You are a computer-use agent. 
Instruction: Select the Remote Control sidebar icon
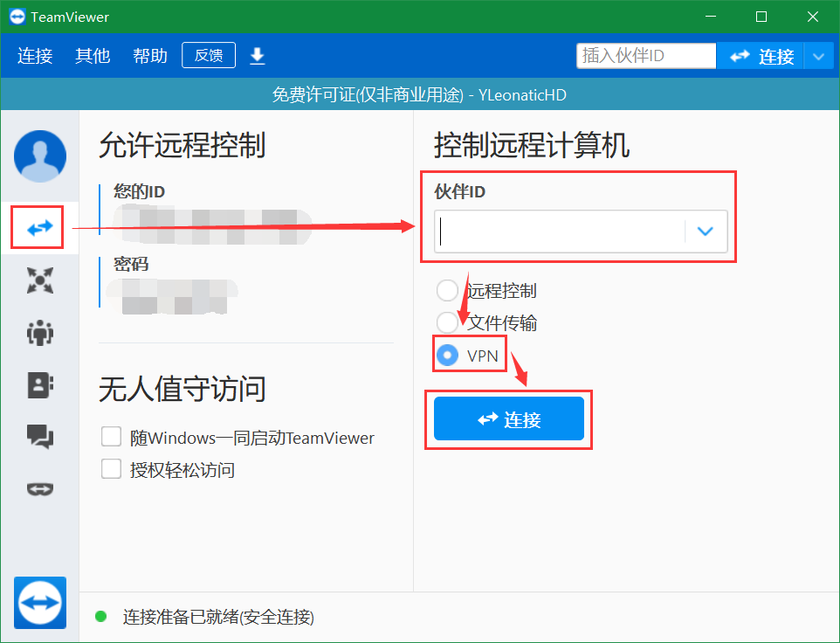tap(40, 228)
